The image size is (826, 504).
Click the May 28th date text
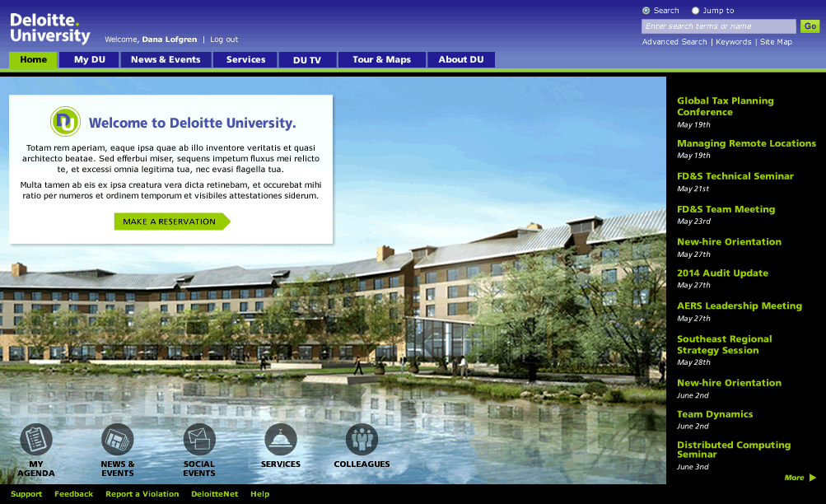click(693, 362)
